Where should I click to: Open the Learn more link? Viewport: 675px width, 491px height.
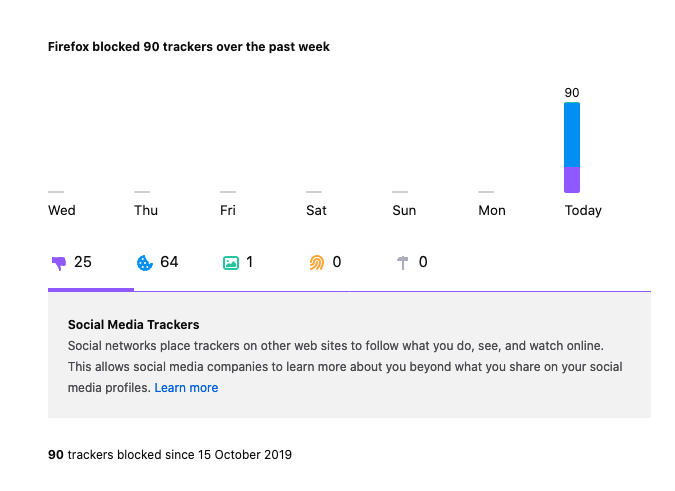(x=186, y=388)
